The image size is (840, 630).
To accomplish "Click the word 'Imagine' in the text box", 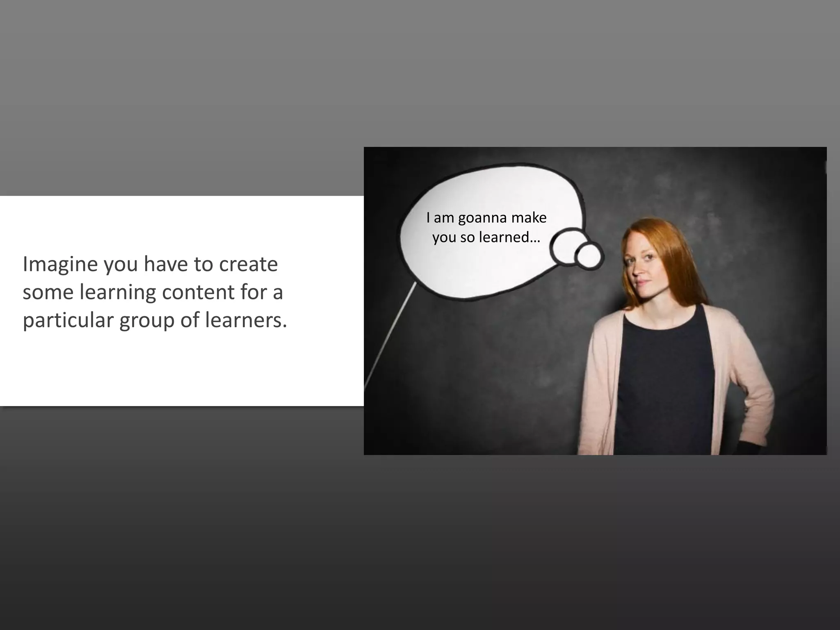I will coord(60,264).
